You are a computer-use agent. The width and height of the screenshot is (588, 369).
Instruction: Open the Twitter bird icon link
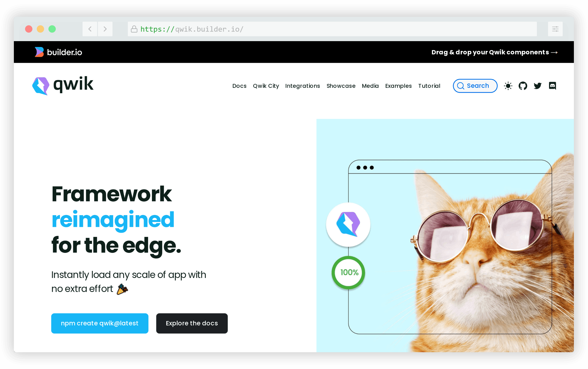[x=537, y=86]
